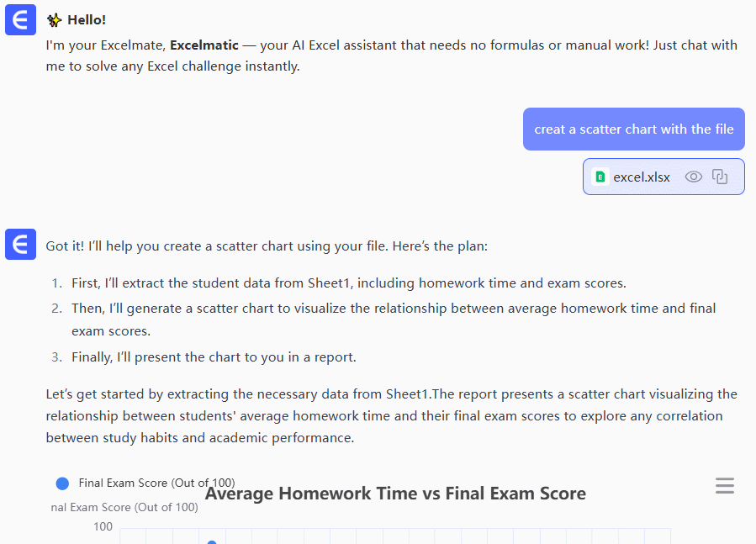Click plan step 3 about presenting the chart

(x=214, y=357)
